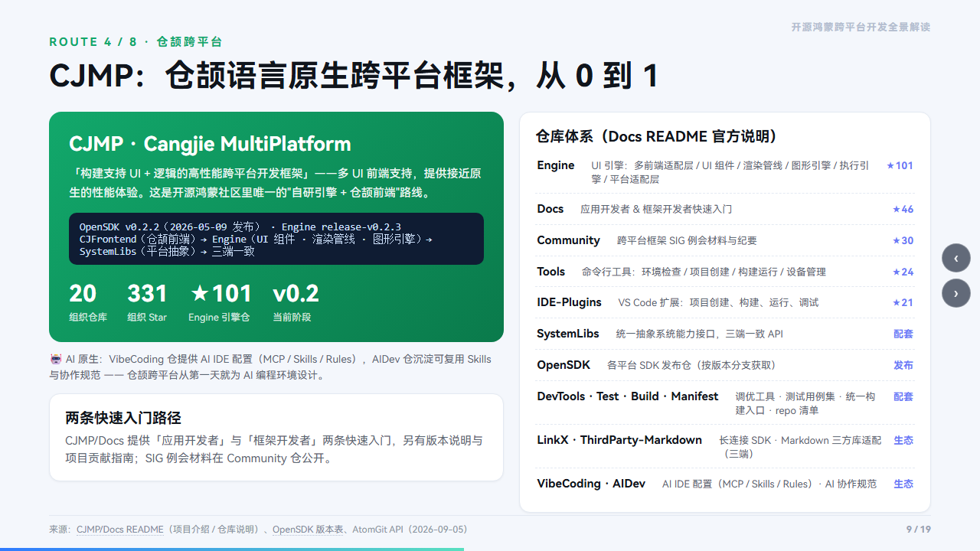Click SystemLibs description 统一抽象系统能力接口
This screenshot has width=980, height=551.
(x=699, y=334)
